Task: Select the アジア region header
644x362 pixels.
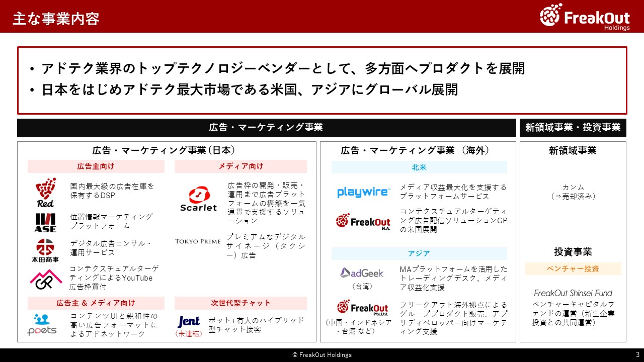Action: click(419, 253)
